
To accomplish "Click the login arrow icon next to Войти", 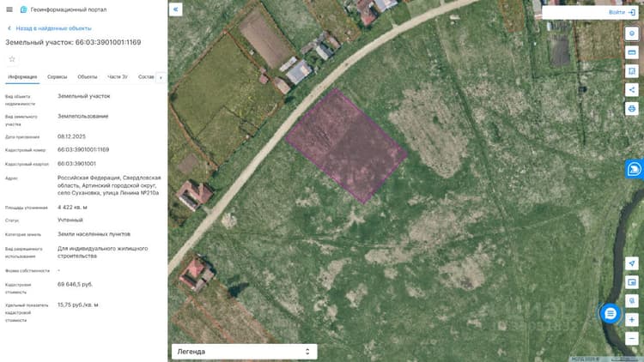I will coord(632,12).
